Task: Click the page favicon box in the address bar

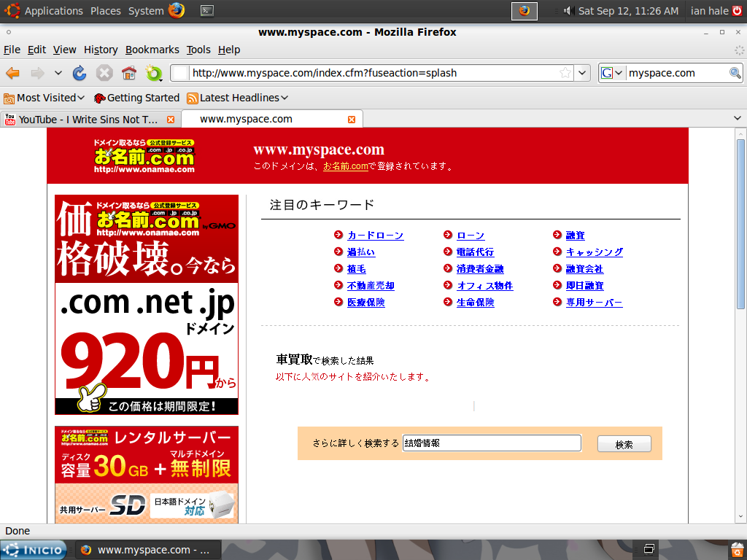Action: pos(180,73)
